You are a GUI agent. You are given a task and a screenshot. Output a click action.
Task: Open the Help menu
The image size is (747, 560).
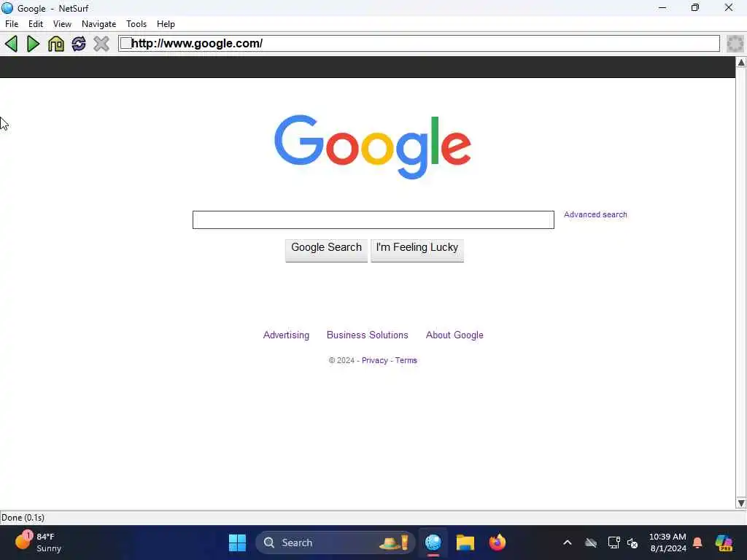[x=166, y=24]
